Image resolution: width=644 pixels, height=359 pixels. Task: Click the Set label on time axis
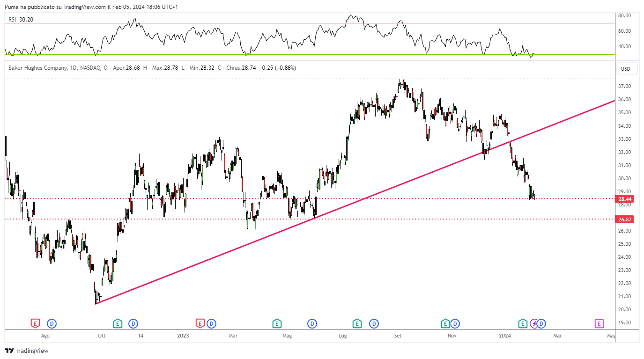pos(398,336)
